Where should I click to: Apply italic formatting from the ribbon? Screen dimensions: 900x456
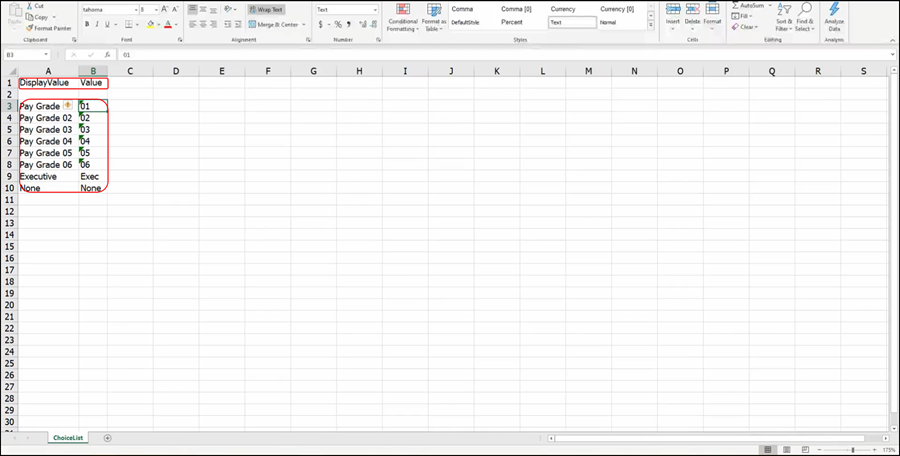pos(99,24)
